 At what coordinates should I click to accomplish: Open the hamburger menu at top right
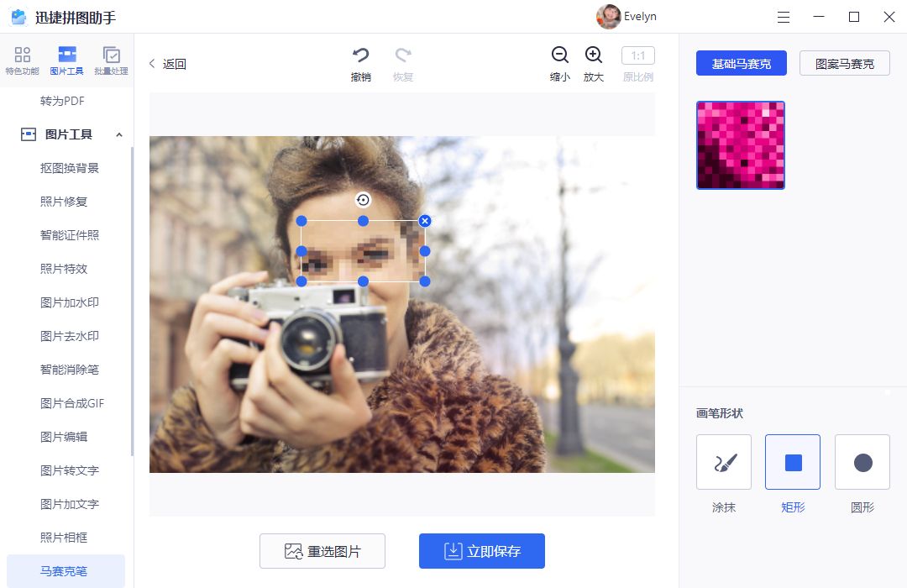click(x=783, y=17)
